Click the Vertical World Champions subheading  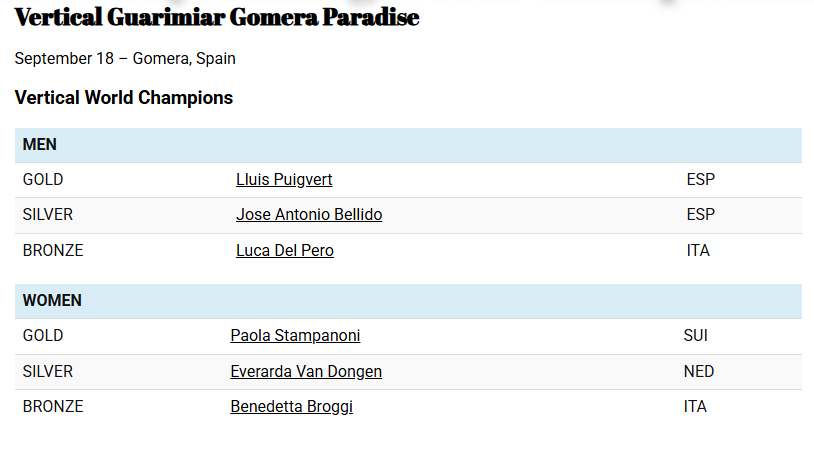pyautogui.click(x=124, y=98)
